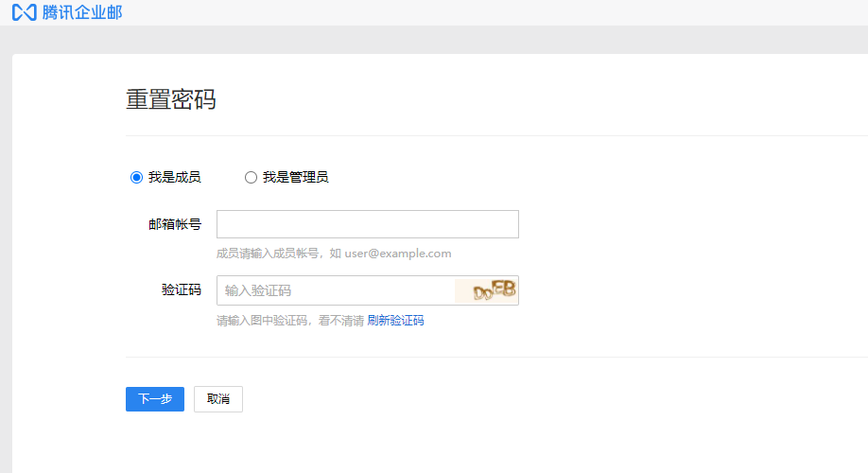Select the 我是管理员 radio button
The height and width of the screenshot is (473, 868).
(x=251, y=177)
